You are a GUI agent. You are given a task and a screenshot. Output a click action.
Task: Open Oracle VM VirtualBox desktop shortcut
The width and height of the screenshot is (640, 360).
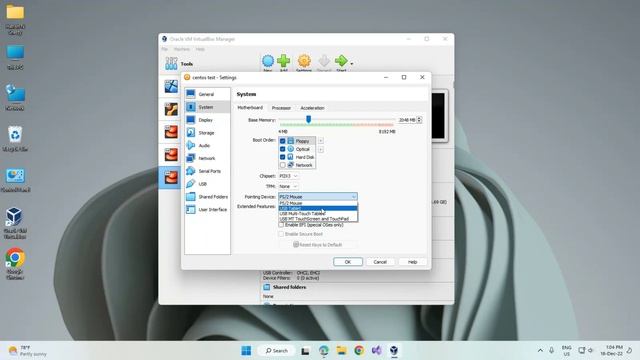(x=15, y=222)
